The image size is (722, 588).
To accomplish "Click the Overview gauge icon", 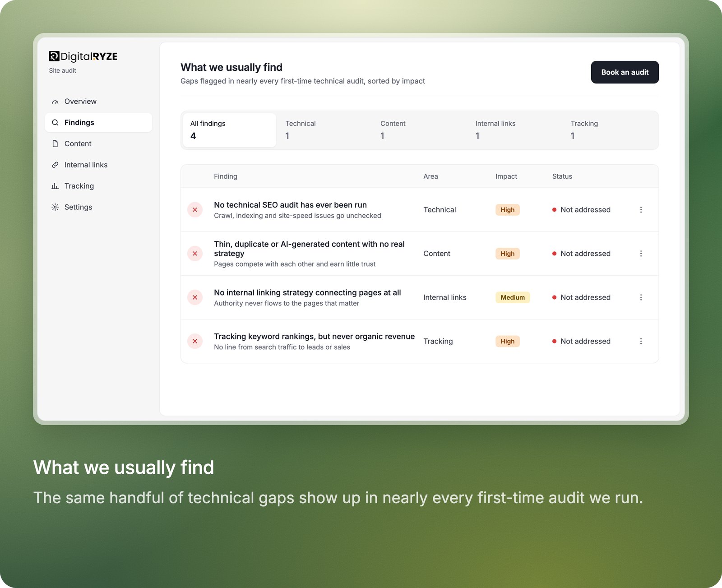I will coord(55,102).
